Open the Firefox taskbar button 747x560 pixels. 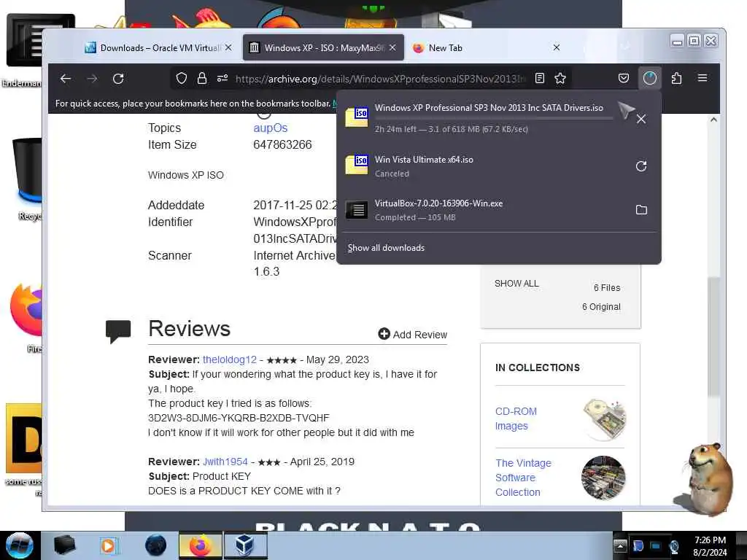pos(201,545)
